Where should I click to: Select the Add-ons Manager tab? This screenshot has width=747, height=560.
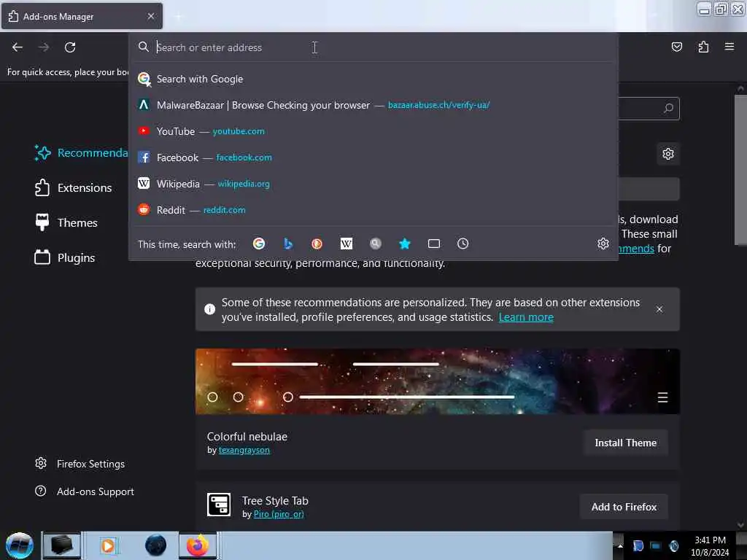82,16
